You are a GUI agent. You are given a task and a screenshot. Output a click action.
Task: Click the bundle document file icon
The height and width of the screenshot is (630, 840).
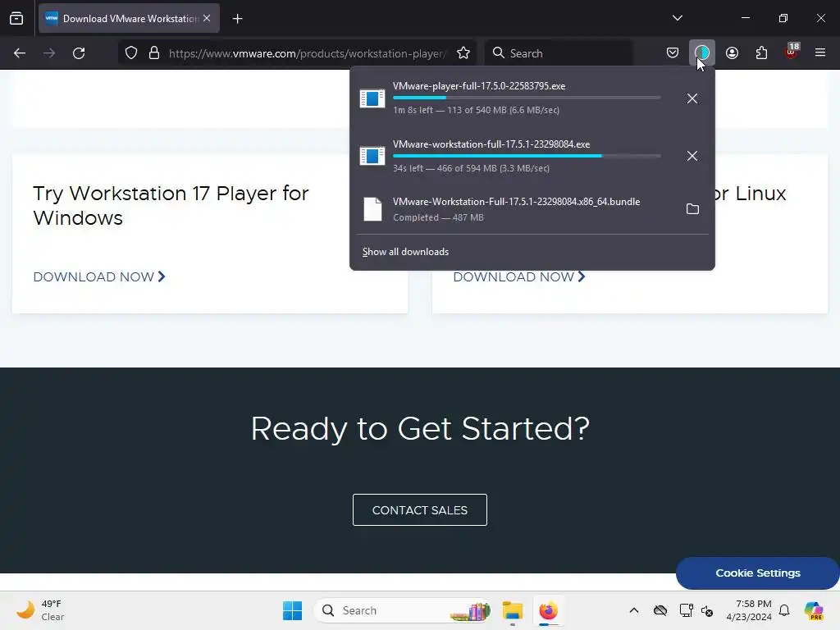click(x=373, y=209)
